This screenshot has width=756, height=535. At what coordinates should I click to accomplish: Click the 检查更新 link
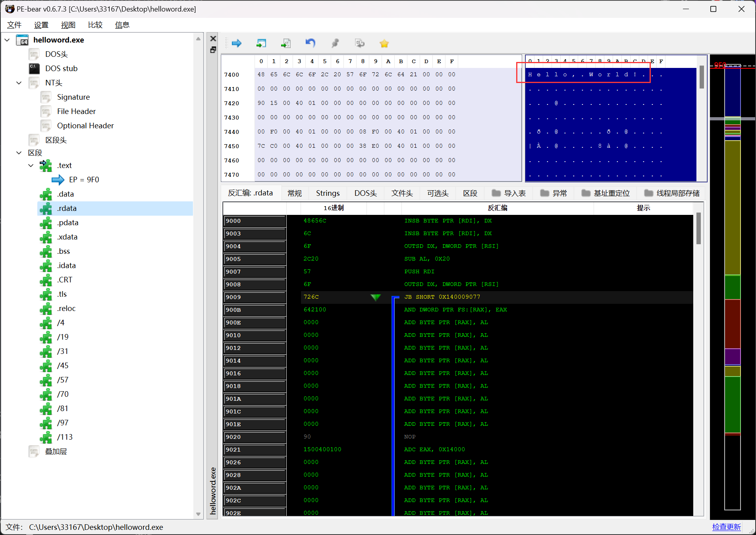[x=726, y=527]
